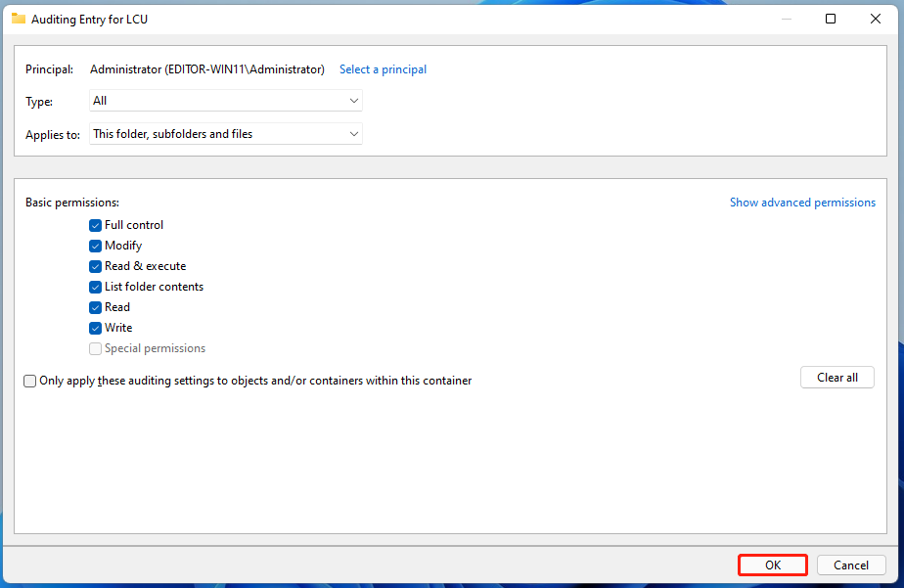
Task: Minimize the Auditing Entry dialog
Action: 786,19
